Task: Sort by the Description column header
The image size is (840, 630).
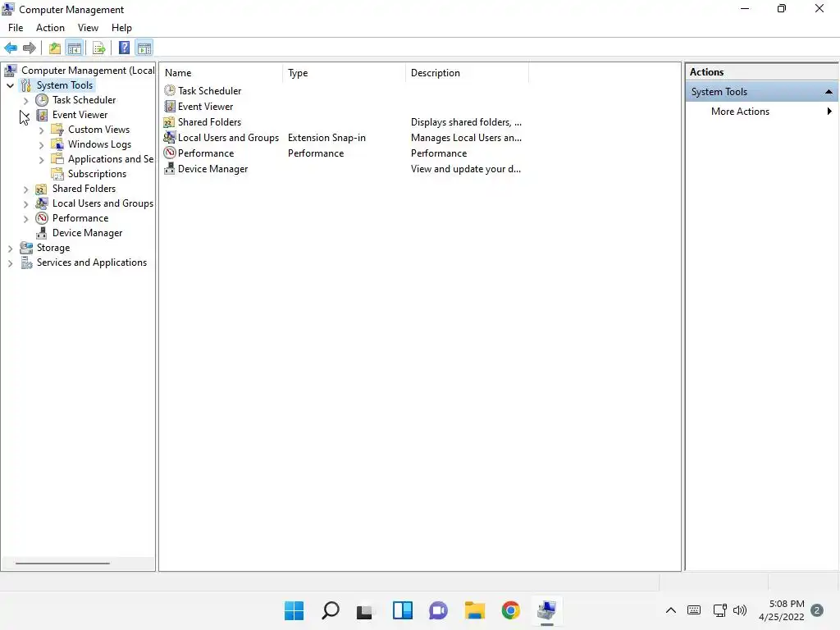Action: tap(467, 73)
